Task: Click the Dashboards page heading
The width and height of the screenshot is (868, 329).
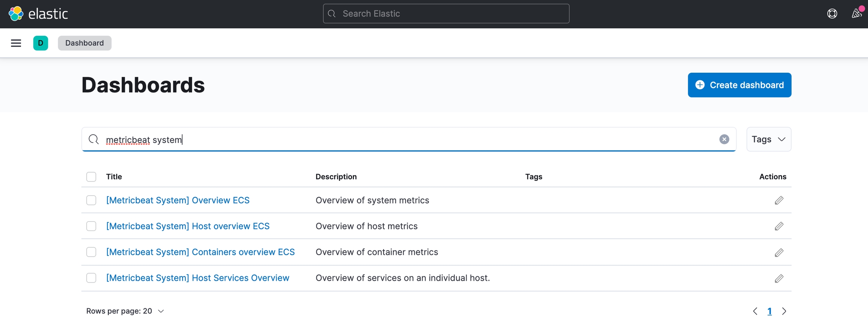Action: [x=143, y=85]
